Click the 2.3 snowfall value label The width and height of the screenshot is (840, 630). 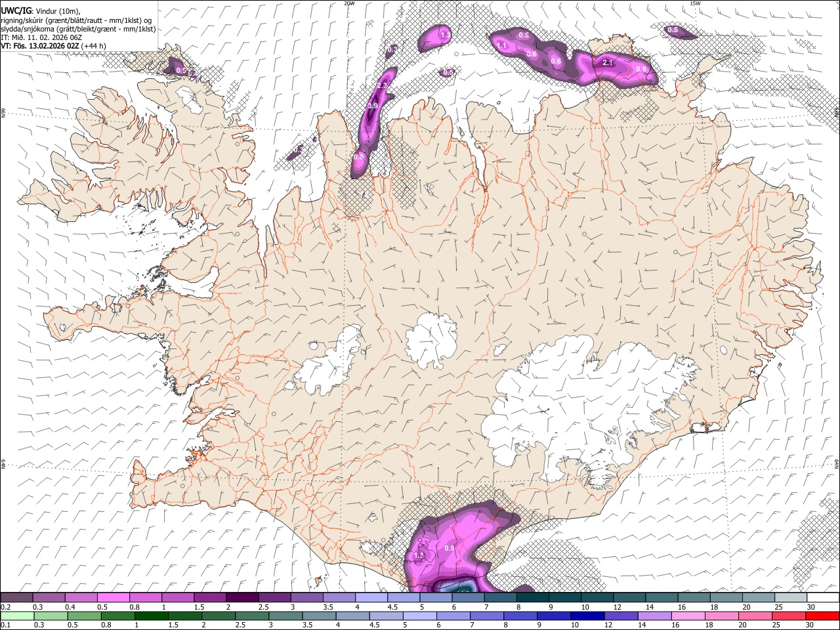click(x=383, y=86)
